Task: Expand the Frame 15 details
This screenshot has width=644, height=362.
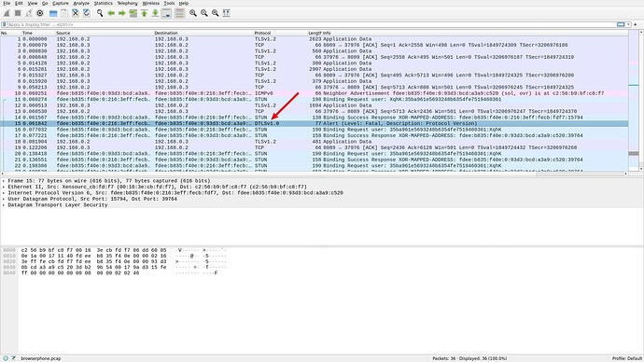Action: click(4, 181)
